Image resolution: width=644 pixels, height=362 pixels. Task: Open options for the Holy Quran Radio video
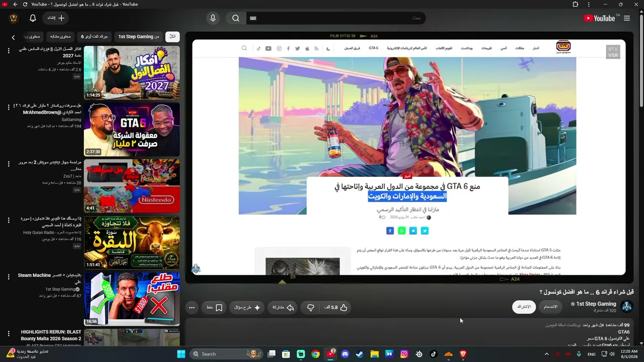coord(9,220)
